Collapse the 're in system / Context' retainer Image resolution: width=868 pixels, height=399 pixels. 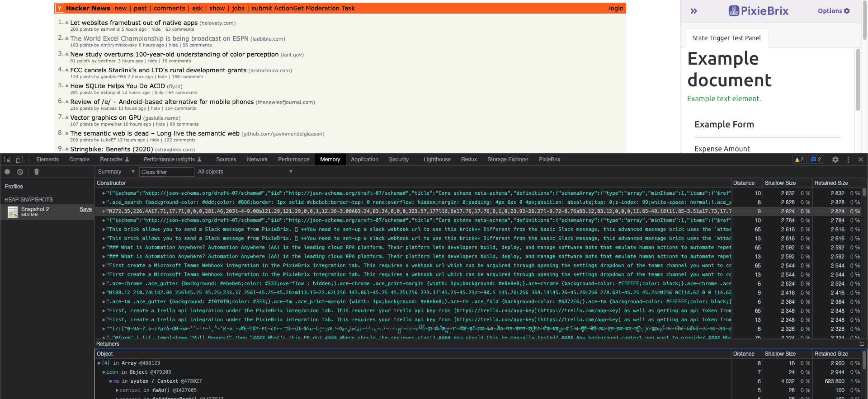pos(111,381)
